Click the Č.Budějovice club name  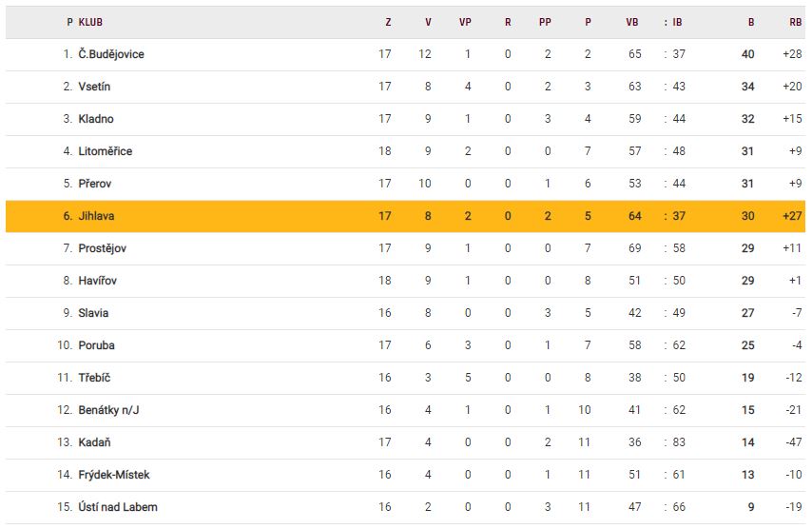coord(110,54)
